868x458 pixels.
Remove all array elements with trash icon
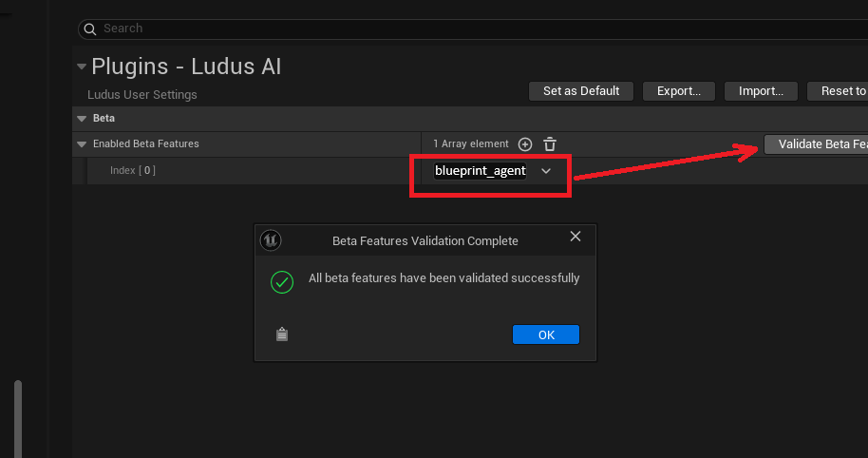point(550,144)
